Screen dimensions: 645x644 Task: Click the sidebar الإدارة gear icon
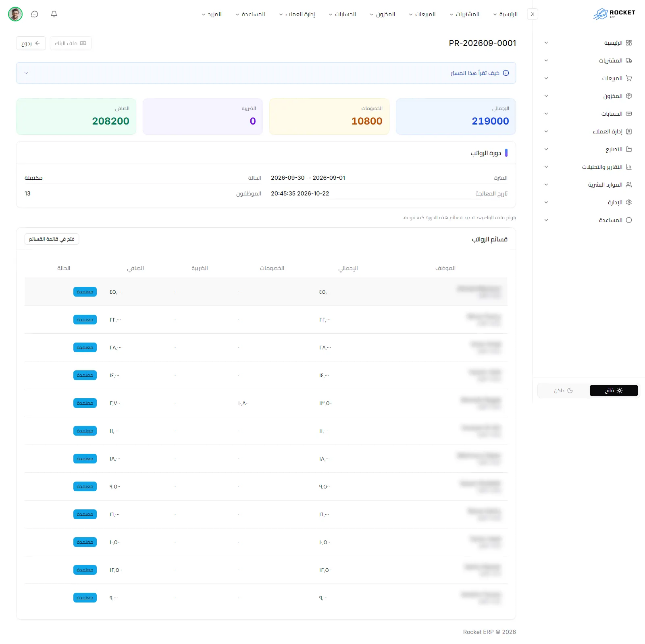click(629, 202)
